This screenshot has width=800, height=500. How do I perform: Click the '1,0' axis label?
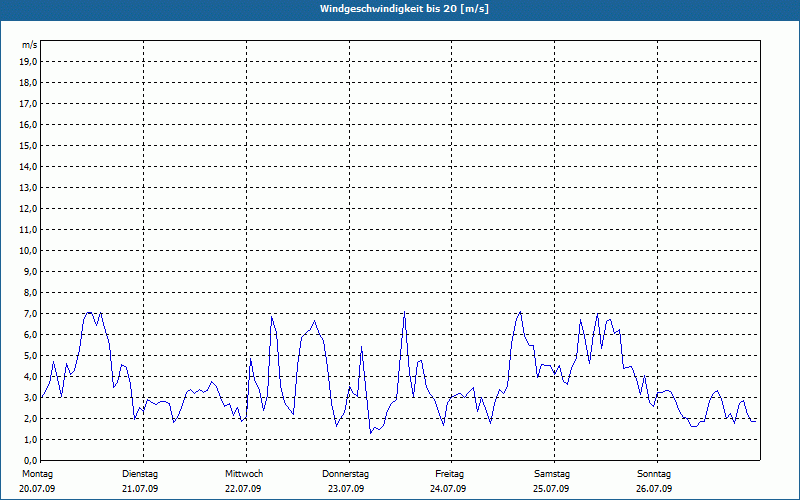click(x=30, y=439)
